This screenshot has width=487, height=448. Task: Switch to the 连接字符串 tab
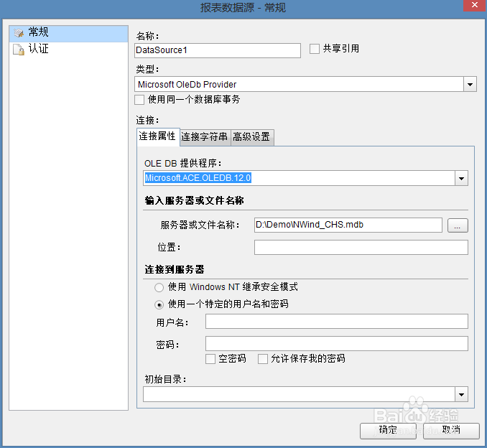pyautogui.click(x=205, y=137)
